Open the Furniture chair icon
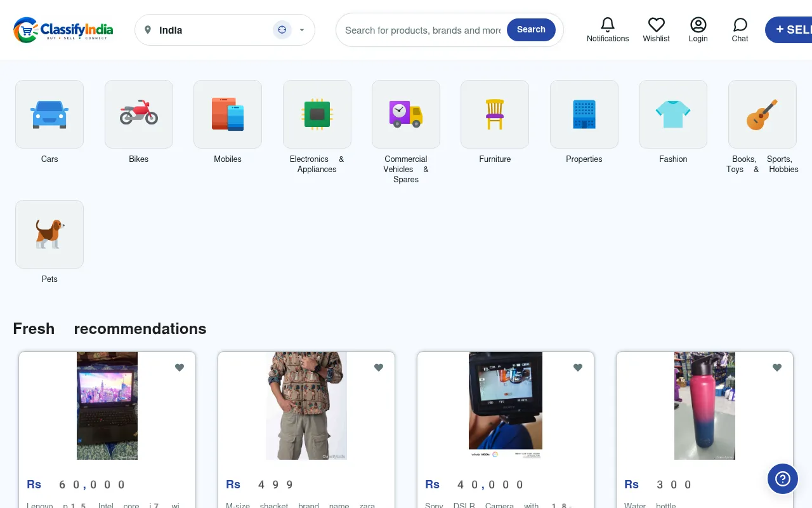 click(495, 114)
